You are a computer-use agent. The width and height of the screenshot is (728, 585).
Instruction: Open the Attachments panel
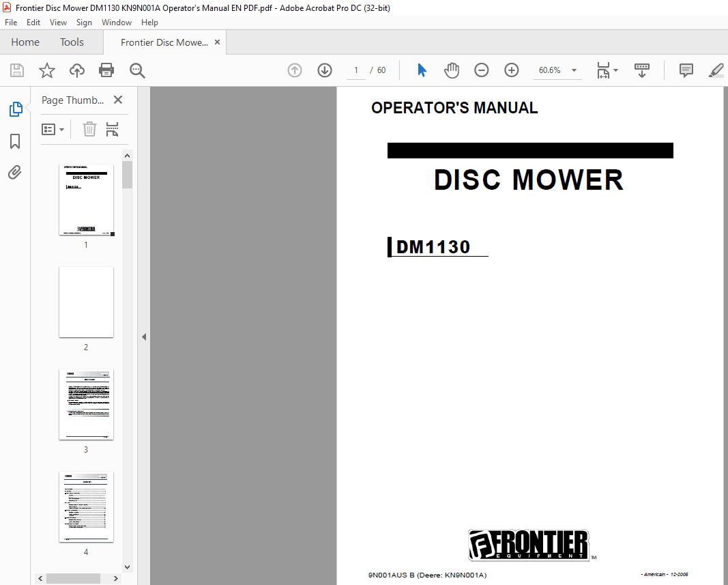[15, 172]
